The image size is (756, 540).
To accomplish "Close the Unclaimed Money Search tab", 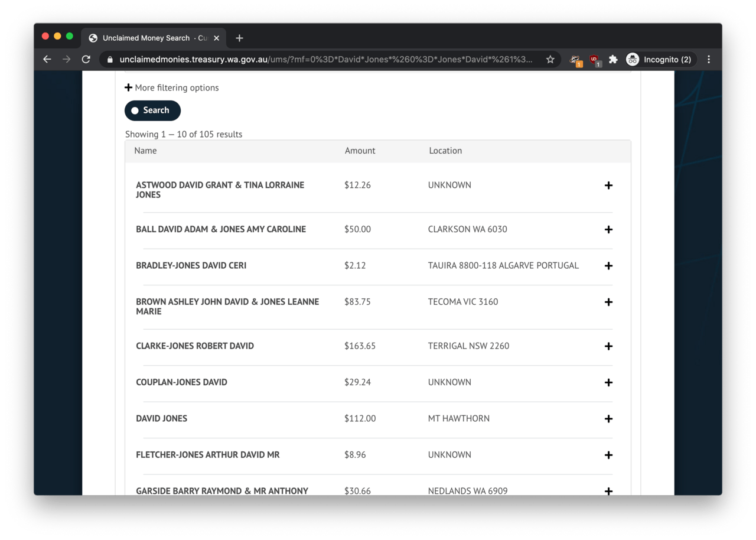I will (216, 38).
